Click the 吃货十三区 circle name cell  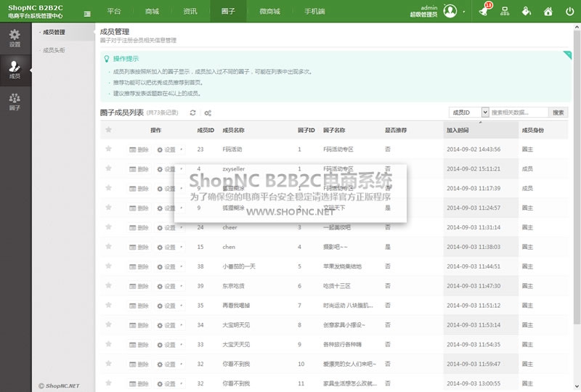point(337,286)
